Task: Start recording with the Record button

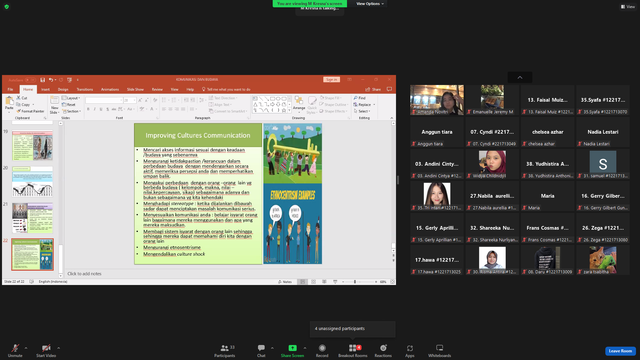Action: (x=322, y=351)
